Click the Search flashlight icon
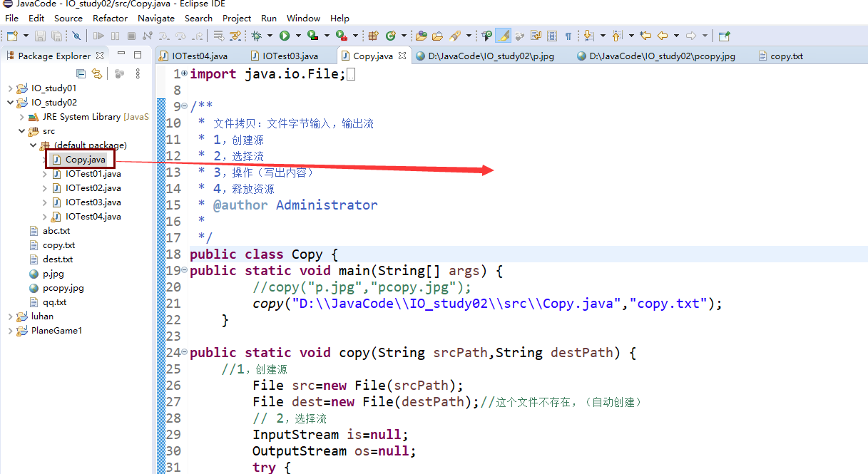The width and height of the screenshot is (868, 474). coord(454,36)
